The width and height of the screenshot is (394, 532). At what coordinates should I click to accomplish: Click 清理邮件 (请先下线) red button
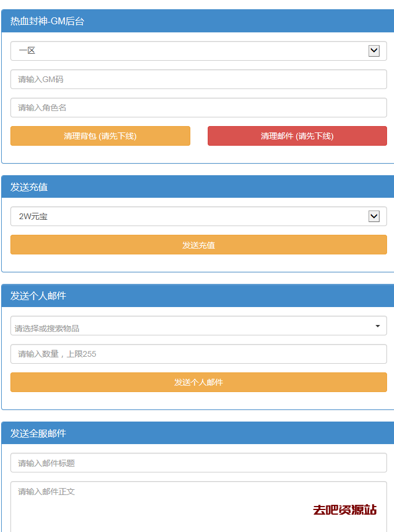click(297, 136)
